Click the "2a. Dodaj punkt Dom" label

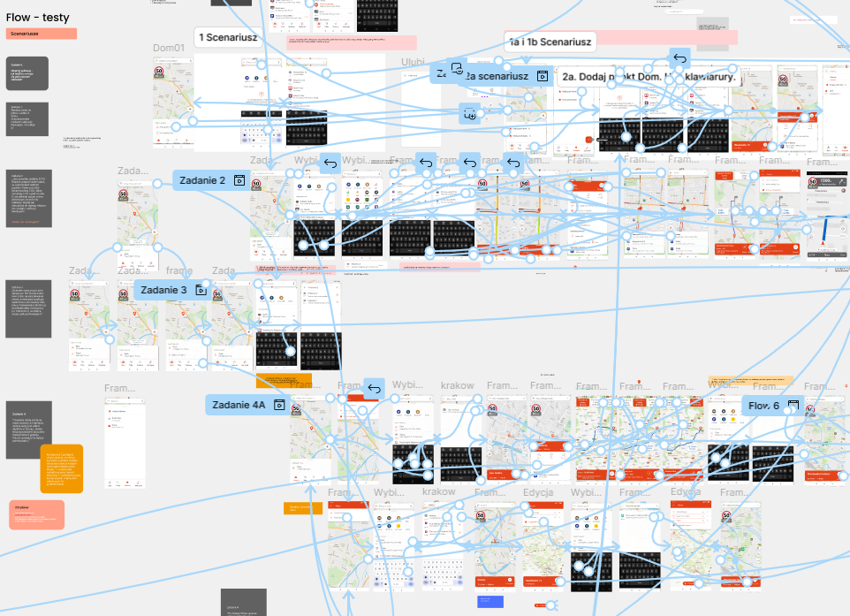[619, 76]
